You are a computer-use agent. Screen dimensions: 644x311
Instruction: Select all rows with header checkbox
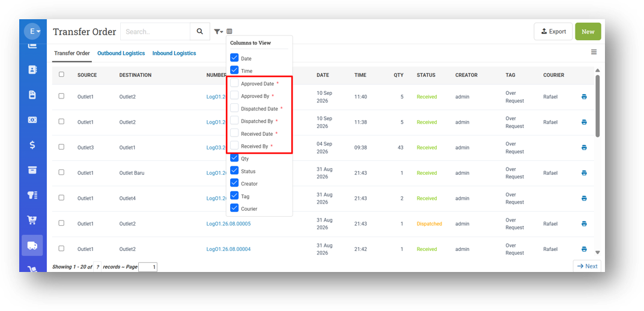[x=61, y=74]
